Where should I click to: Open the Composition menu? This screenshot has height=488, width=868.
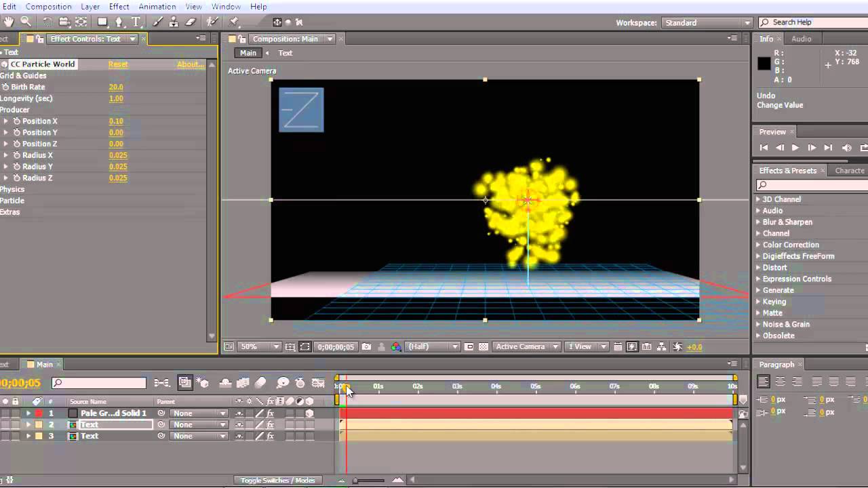tap(48, 7)
